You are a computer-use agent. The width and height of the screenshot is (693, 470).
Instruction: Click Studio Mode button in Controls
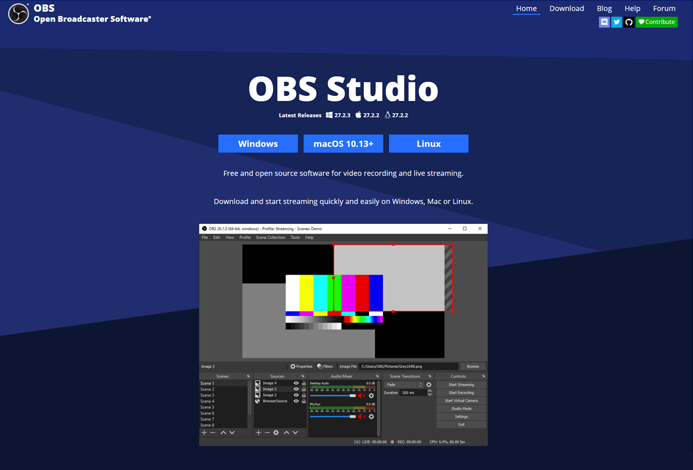click(x=461, y=409)
